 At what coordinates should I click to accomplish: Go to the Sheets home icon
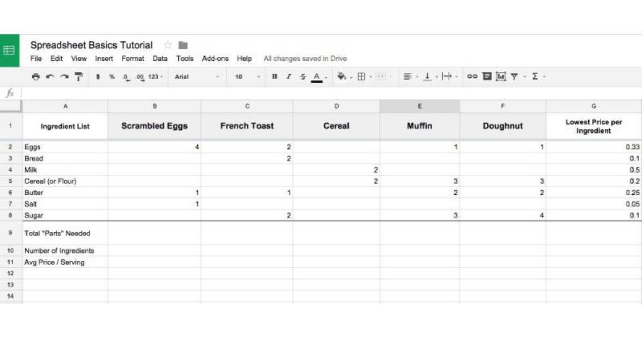(x=9, y=50)
